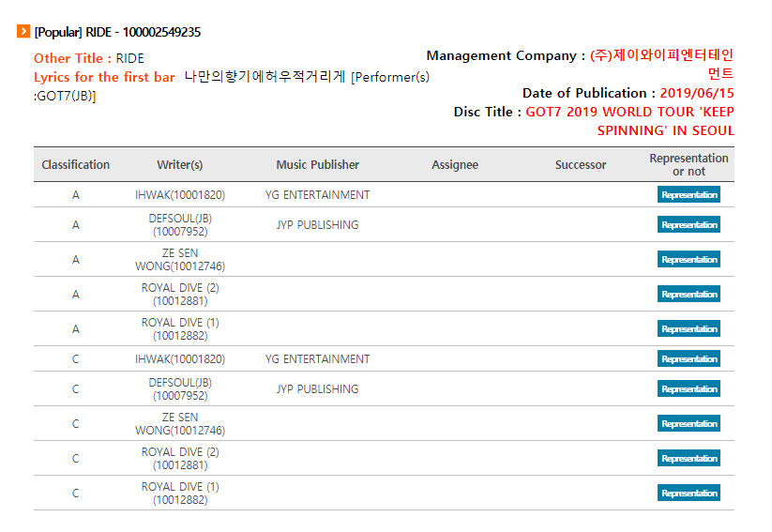Screen dimensions: 772x532
Task: Click the Successor column header
Action: click(x=581, y=164)
